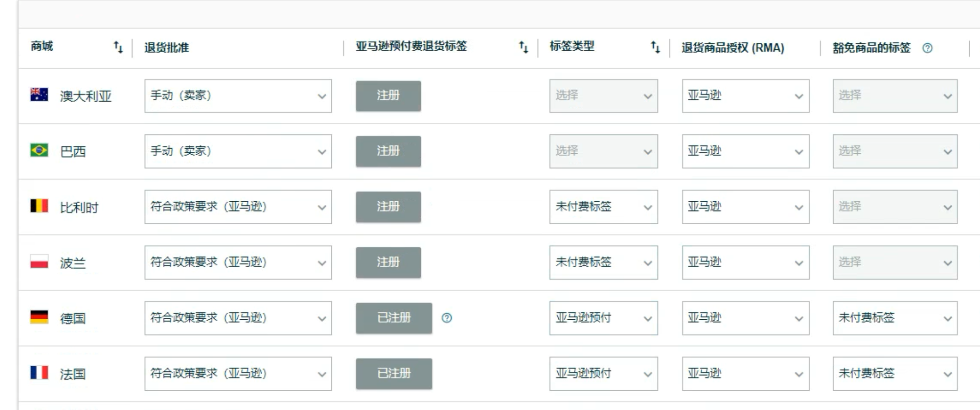Open RMA dropdown for 巴西
The image size is (980, 410).
click(x=746, y=151)
